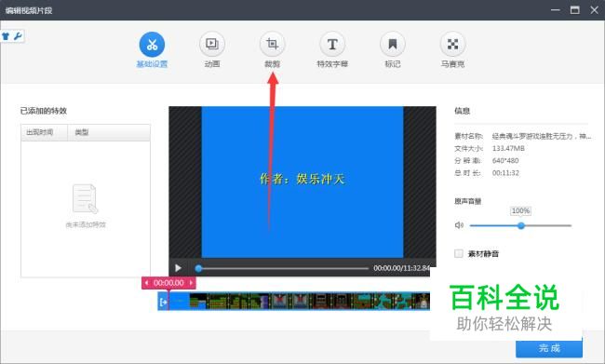Click the timeline start bracket icon
Image resolution: width=605 pixels, height=364 pixels.
tap(163, 302)
